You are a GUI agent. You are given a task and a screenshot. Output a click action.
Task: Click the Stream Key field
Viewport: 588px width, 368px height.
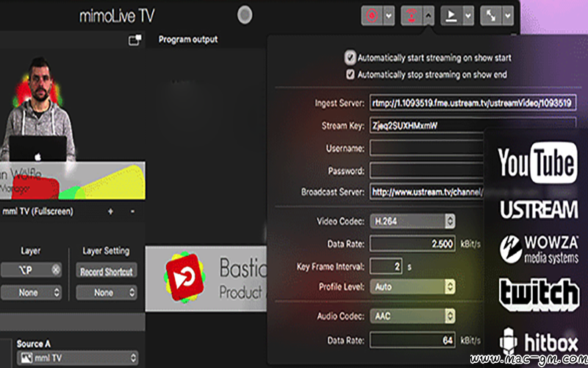pyautogui.click(x=473, y=125)
